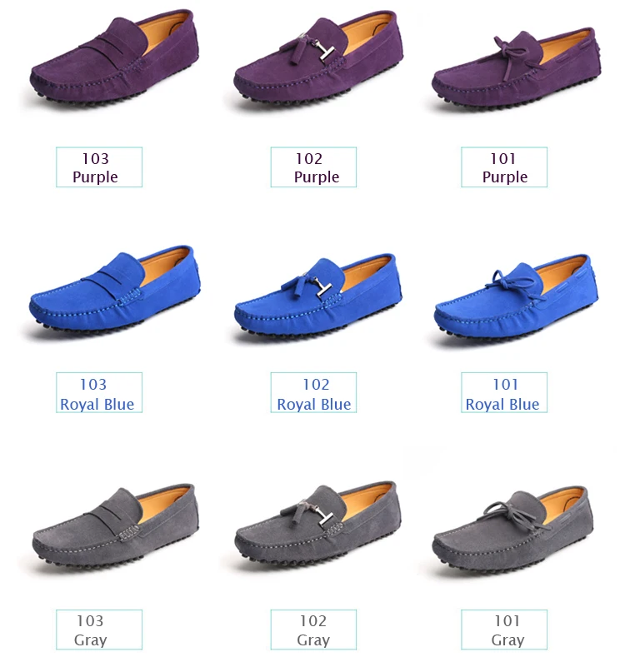Viewport: 625px width, 672px height.
Task: Select the 102 Royal Blue tassel loafer image
Action: pyautogui.click(x=317, y=295)
